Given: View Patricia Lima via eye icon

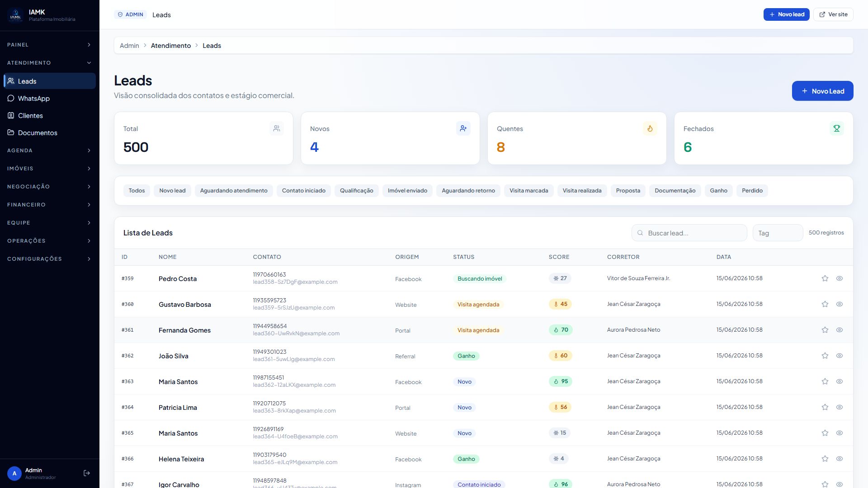Looking at the screenshot, I should 840,407.
